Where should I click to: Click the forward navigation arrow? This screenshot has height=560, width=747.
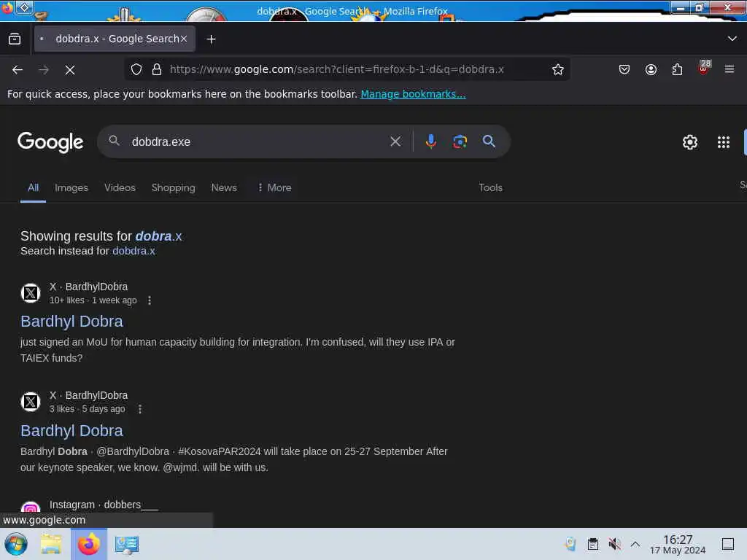tap(44, 70)
